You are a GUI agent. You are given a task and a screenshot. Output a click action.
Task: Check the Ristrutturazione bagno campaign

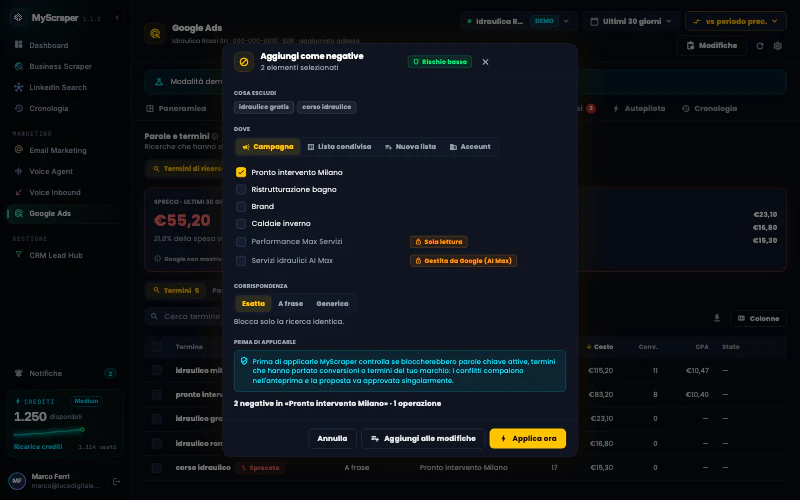(x=241, y=189)
